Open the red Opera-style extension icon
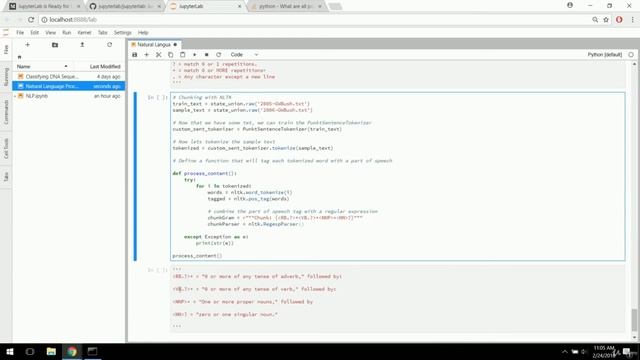This screenshot has height=360, width=640. click(x=619, y=20)
